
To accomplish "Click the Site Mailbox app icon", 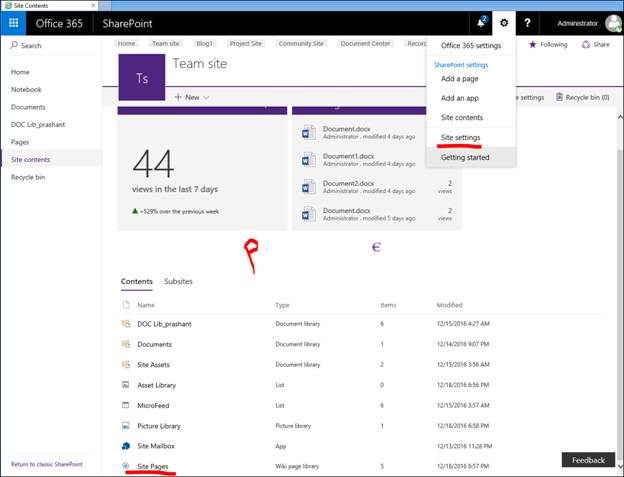I will pyautogui.click(x=126, y=445).
